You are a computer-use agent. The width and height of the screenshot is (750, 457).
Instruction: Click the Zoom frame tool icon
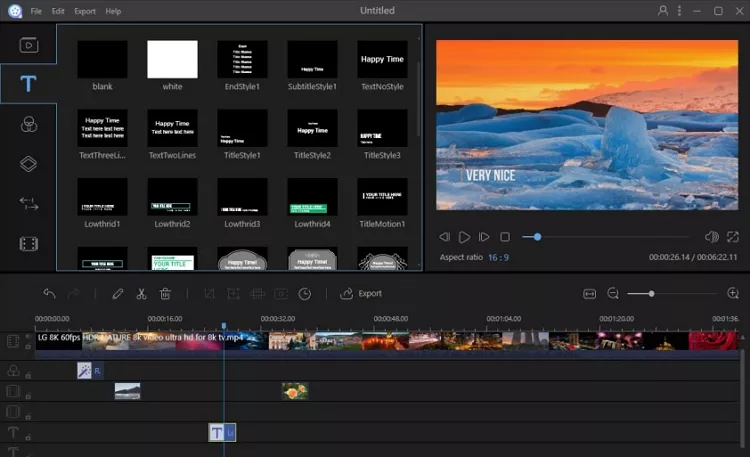tap(233, 293)
